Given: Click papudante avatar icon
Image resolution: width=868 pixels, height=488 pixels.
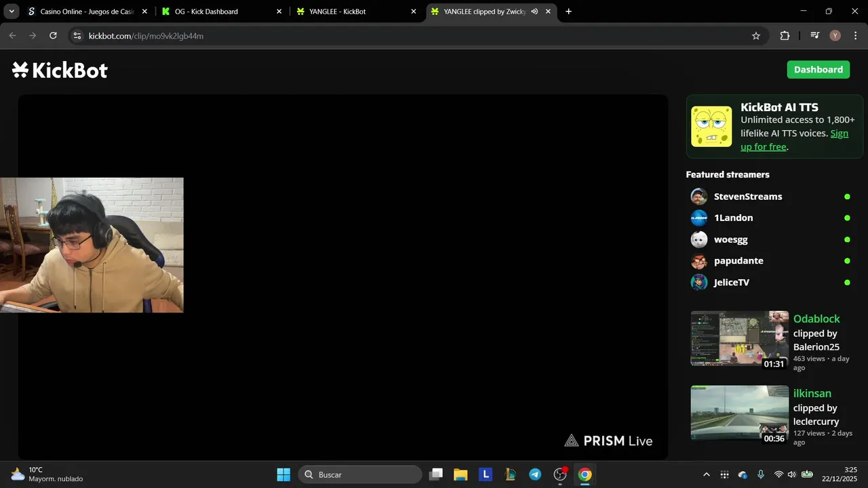Looking at the screenshot, I should click(699, 261).
